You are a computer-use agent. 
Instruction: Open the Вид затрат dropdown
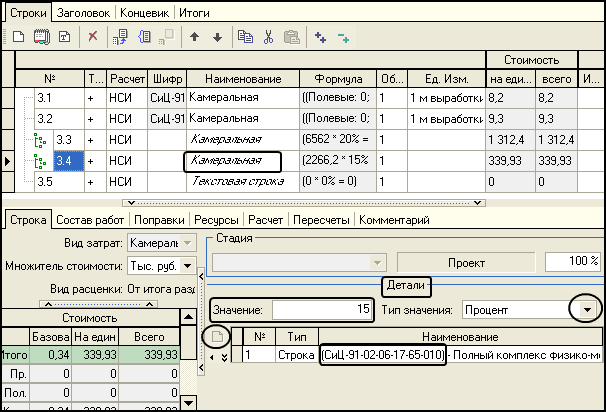[187, 244]
